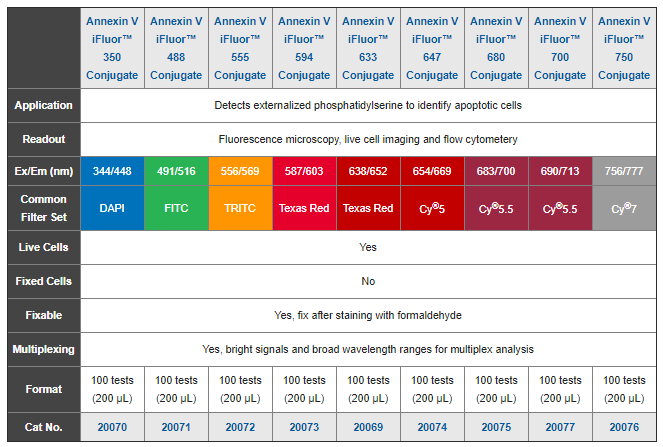
Task: Click the Common Filter Set row label
Action: [x=43, y=208]
